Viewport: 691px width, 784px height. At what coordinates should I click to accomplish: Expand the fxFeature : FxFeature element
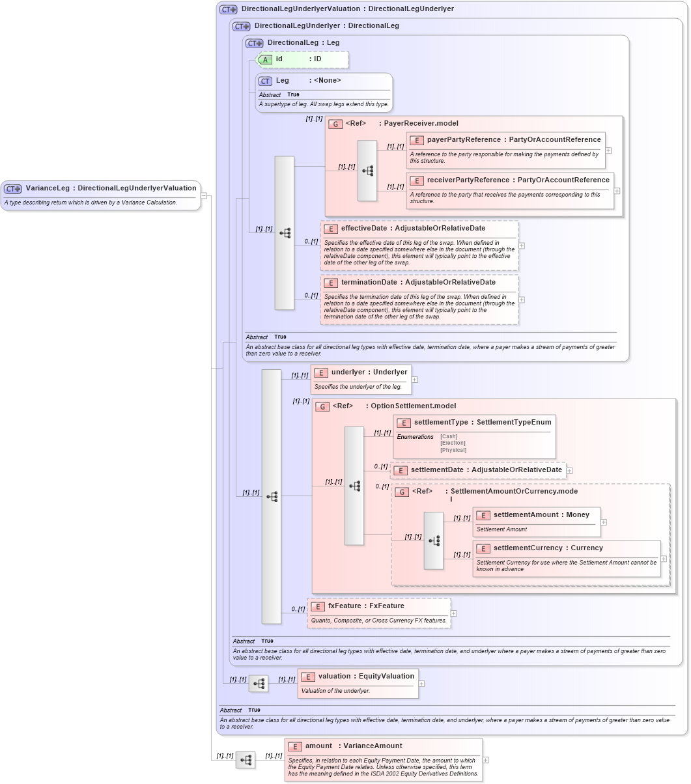(x=453, y=613)
